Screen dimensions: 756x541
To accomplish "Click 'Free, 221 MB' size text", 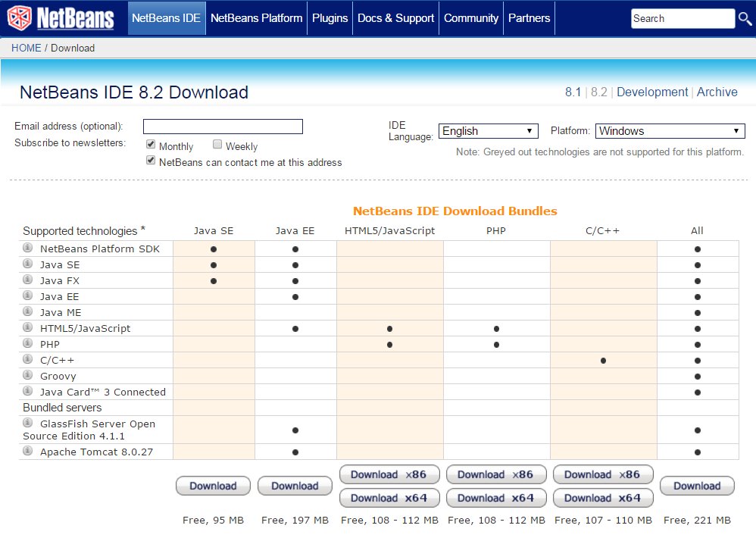I will tap(697, 520).
